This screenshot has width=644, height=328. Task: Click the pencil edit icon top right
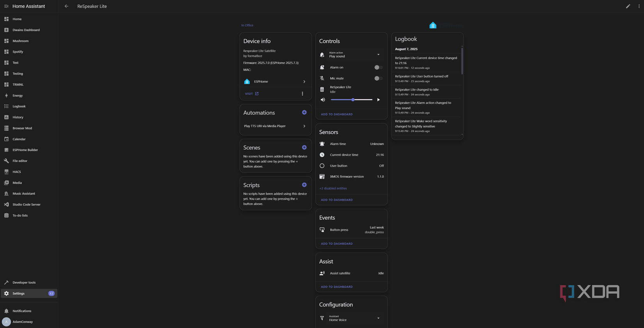628,6
